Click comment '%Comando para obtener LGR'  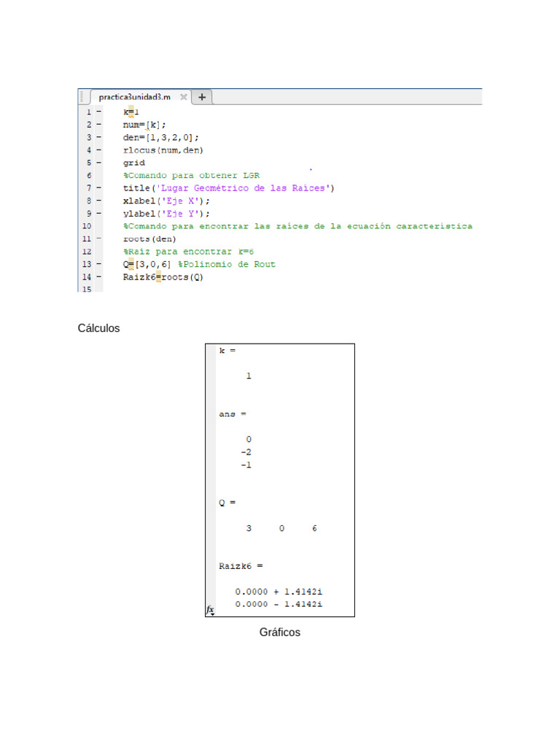192,175
